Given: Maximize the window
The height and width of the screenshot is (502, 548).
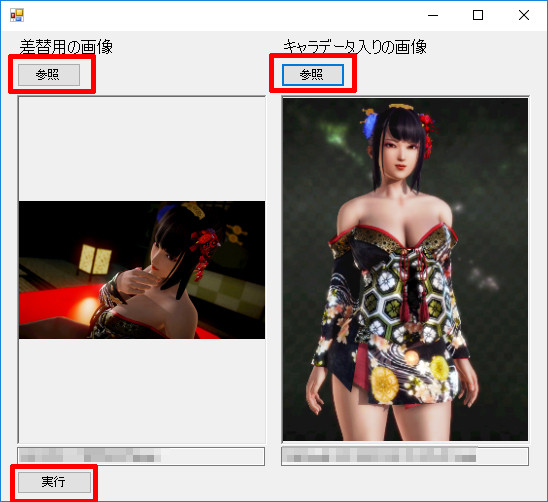Looking at the screenshot, I should (x=478, y=15).
